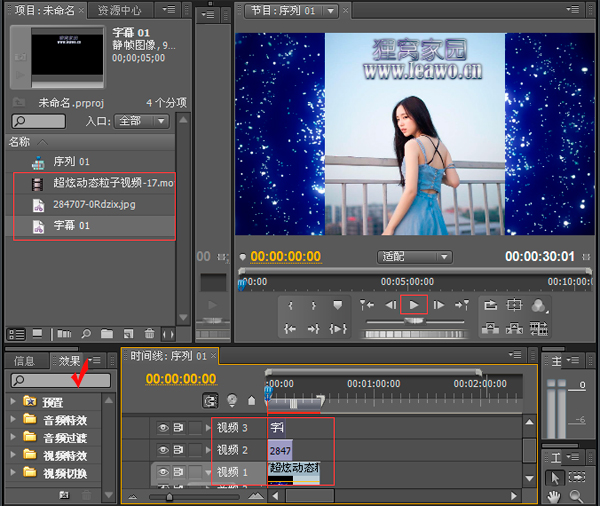Set unnumbered marker in program monitor
The width and height of the screenshot is (600, 506).
pos(338,305)
